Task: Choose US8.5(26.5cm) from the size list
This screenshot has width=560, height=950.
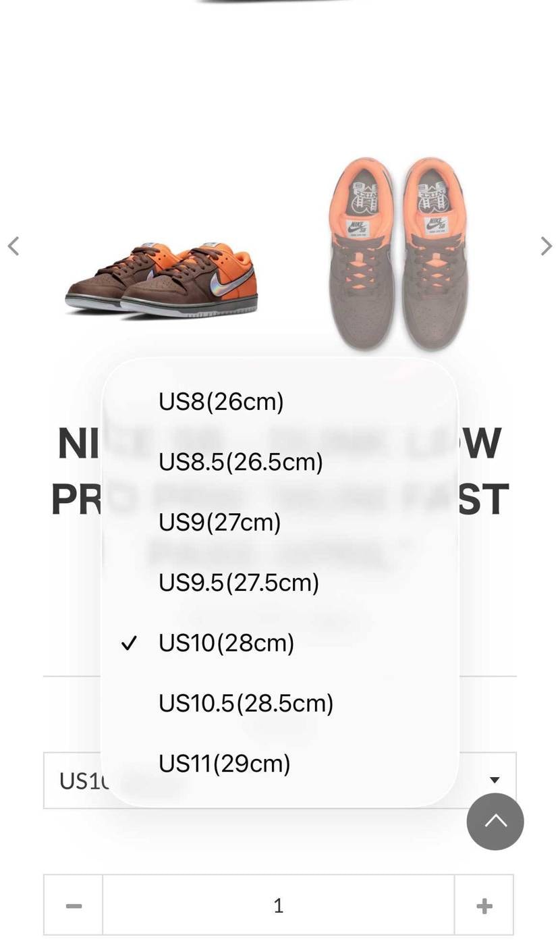Action: pyautogui.click(x=241, y=462)
